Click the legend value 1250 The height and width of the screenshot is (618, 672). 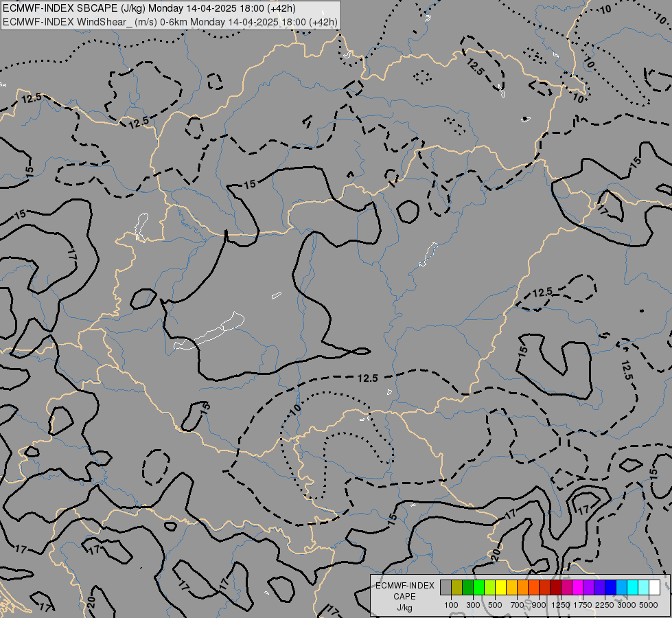[x=561, y=605]
